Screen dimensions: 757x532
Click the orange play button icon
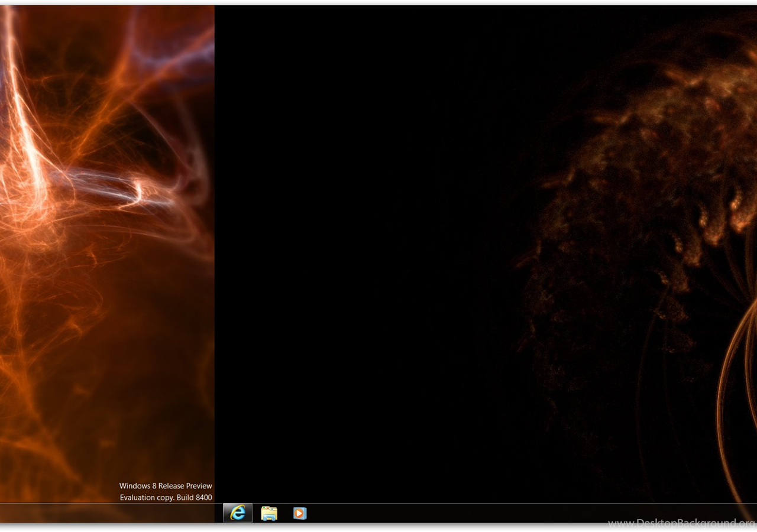click(300, 513)
